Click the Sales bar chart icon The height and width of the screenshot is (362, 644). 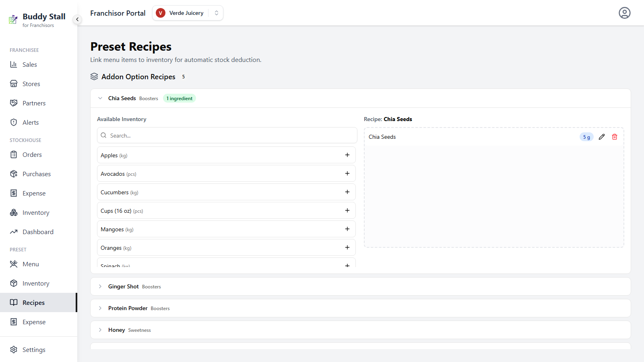coord(14,64)
